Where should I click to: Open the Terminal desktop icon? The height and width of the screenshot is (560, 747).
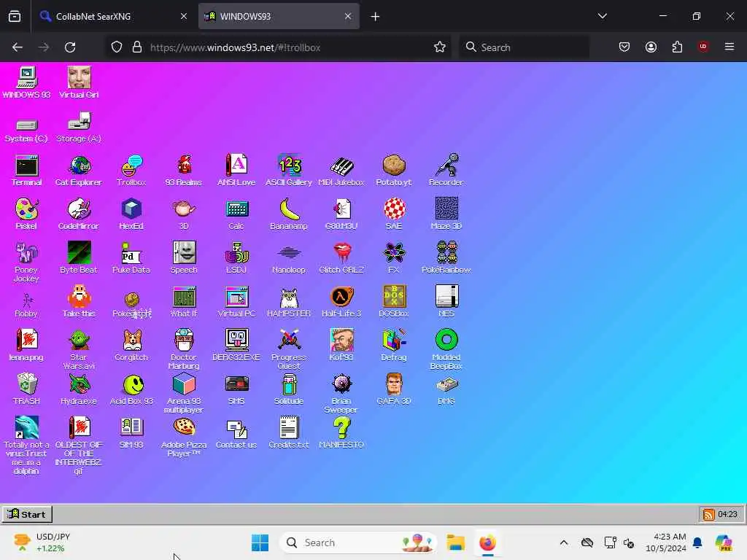tap(27, 170)
